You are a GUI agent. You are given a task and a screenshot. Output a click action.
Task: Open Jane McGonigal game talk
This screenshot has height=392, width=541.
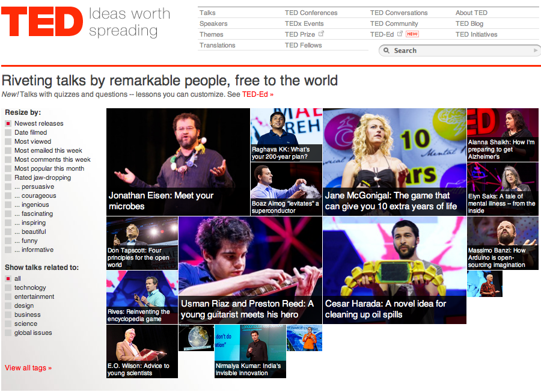click(x=394, y=162)
